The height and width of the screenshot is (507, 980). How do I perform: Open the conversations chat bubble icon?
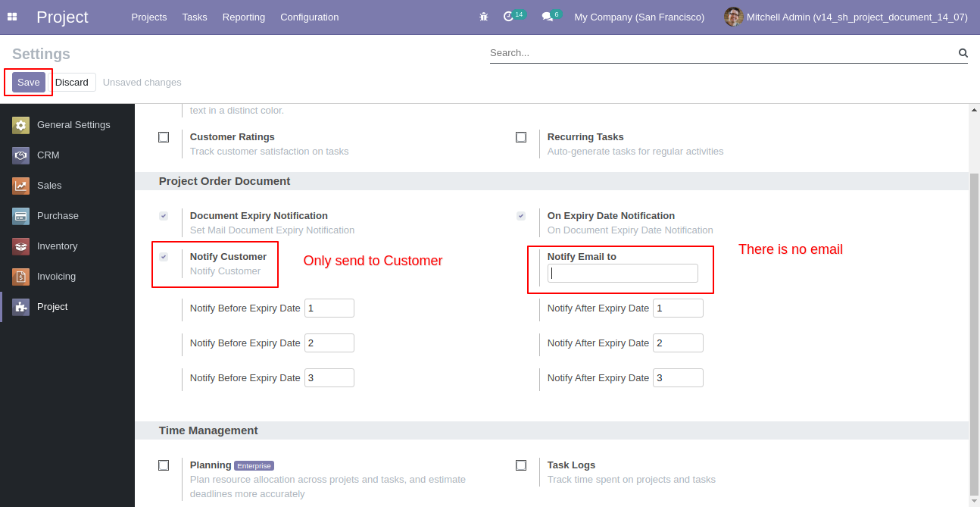547,17
